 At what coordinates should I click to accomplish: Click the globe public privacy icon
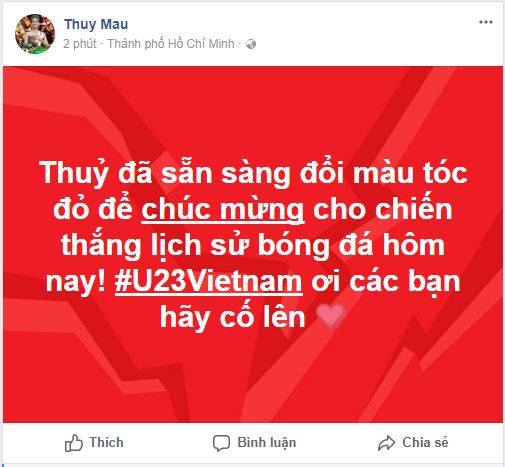pos(251,44)
